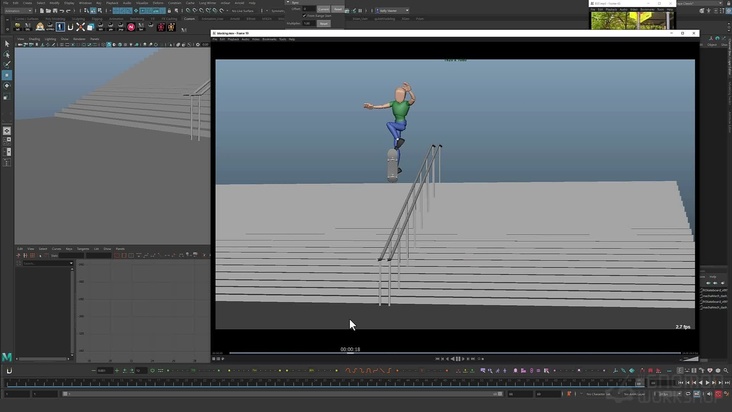
Task: Click the New Scene icon on the status line
Action: (42, 10)
